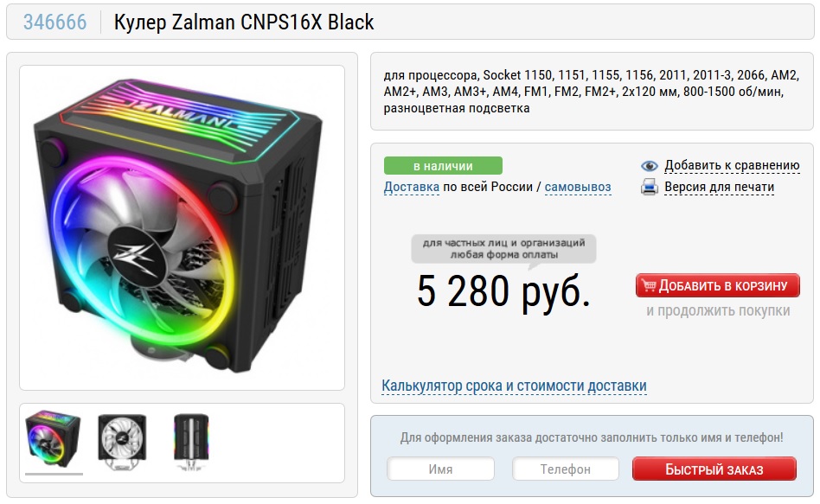Screen dimensions: 820x504
Task: Click the eye icon for comparison
Action: tap(650, 166)
